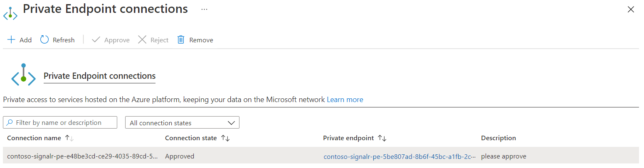Click the Private Endpoint header icon

(x=10, y=13)
